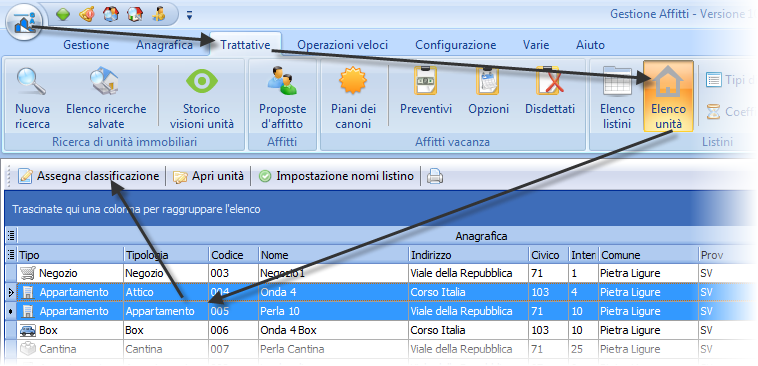Click Apri unità
This screenshot has height=366, width=758.
(208, 176)
